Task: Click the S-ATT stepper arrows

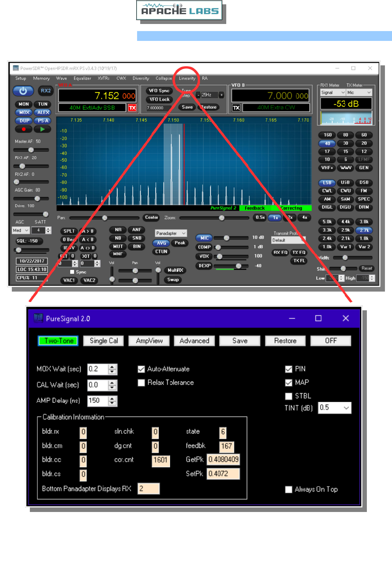Action: (x=48, y=230)
